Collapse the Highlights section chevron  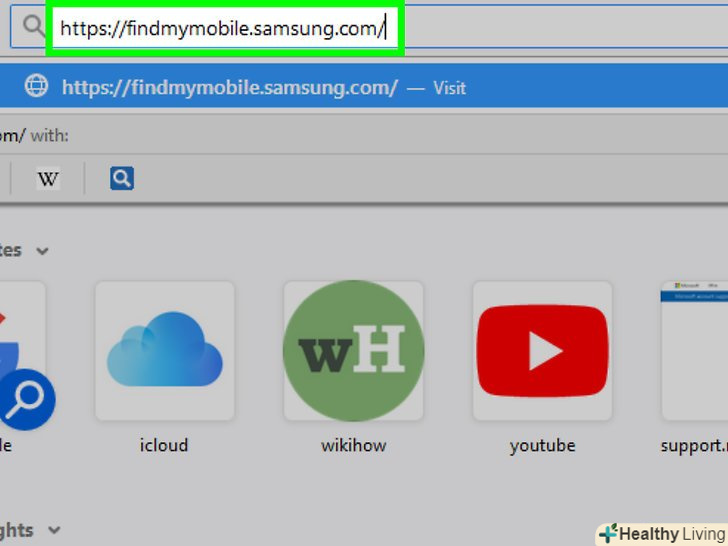click(x=54, y=530)
